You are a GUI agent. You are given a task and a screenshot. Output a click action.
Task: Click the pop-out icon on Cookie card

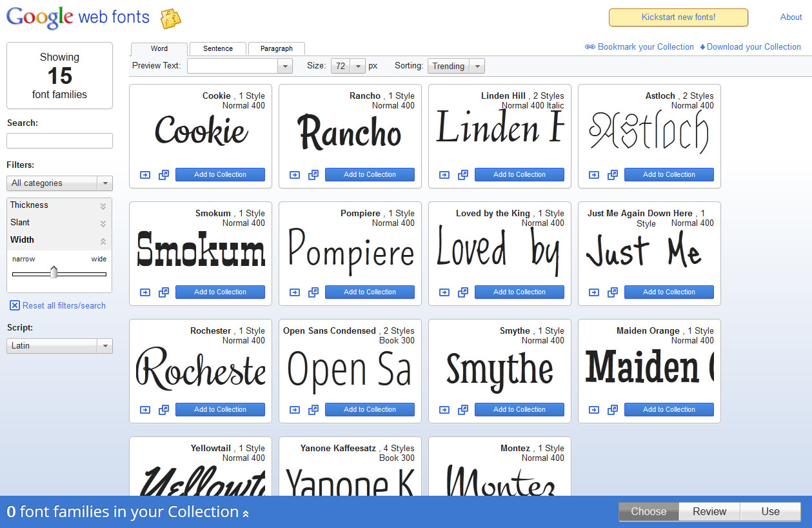click(x=164, y=175)
